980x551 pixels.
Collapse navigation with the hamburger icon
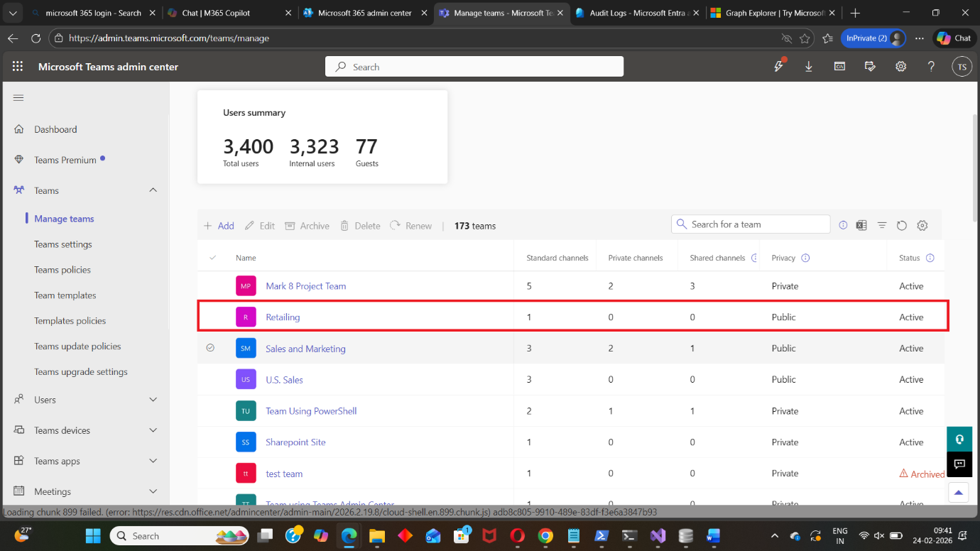[x=18, y=98]
